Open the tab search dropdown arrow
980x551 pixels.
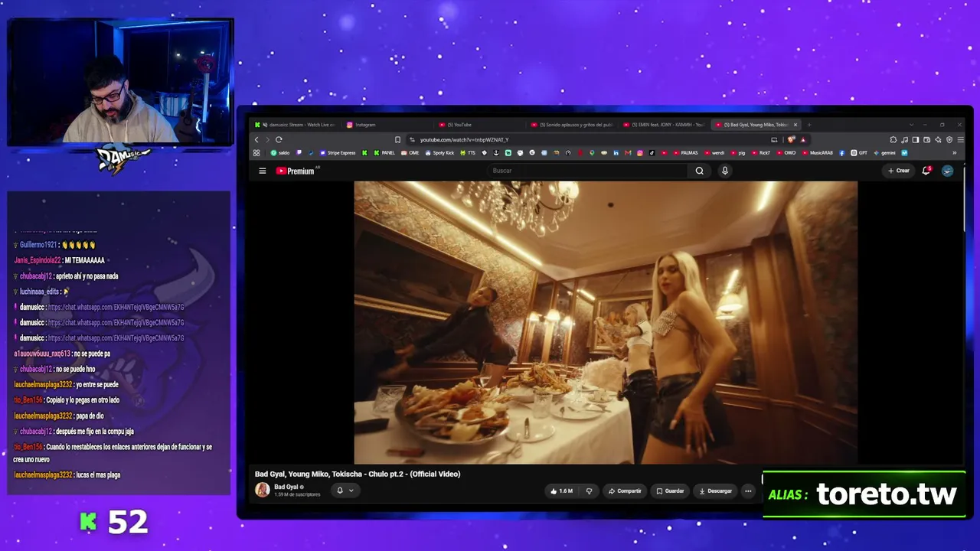point(911,125)
